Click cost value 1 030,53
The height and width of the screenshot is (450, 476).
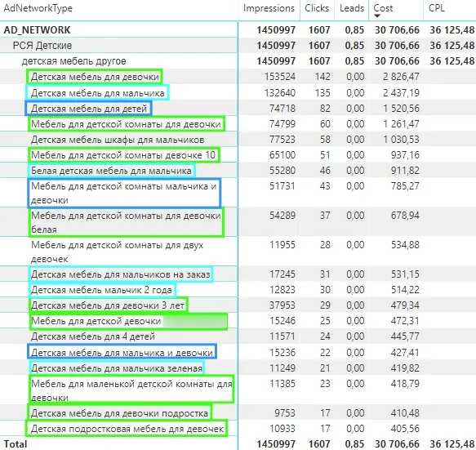coord(401,140)
